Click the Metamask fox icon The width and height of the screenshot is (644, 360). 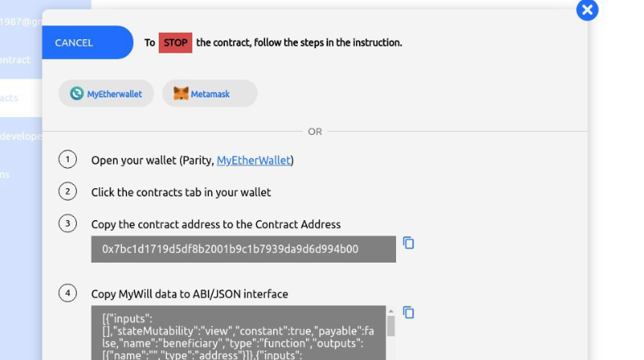coord(181,93)
